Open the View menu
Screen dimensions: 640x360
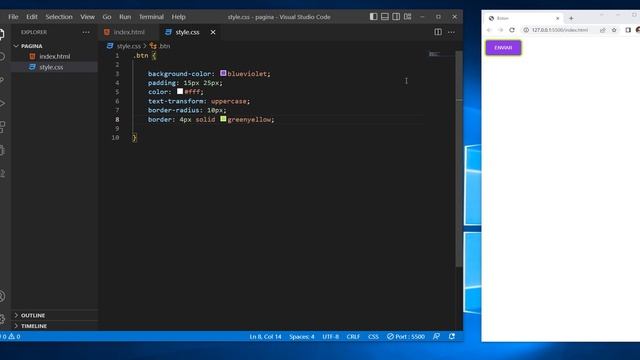click(87, 17)
